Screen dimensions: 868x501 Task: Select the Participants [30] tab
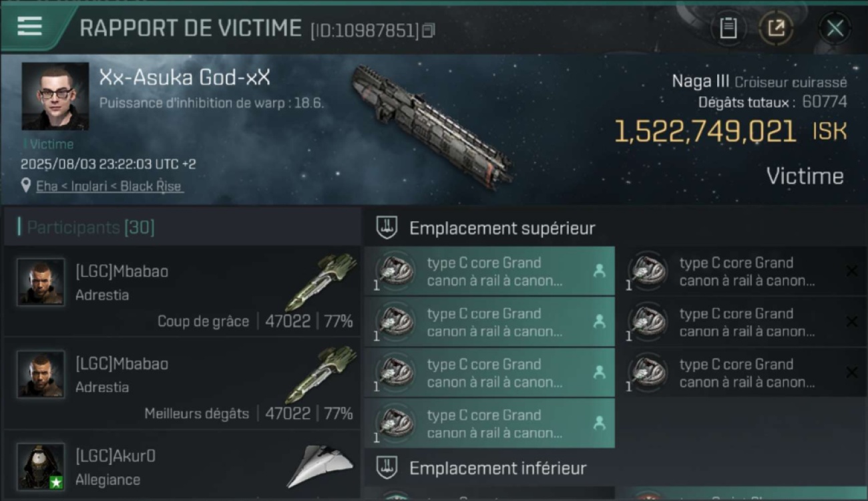click(90, 228)
